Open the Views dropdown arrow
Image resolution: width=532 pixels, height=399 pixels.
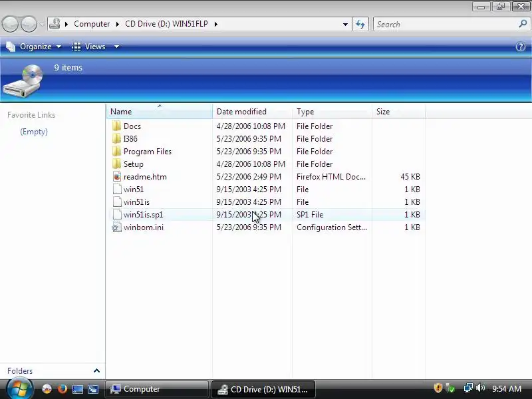[x=117, y=47]
